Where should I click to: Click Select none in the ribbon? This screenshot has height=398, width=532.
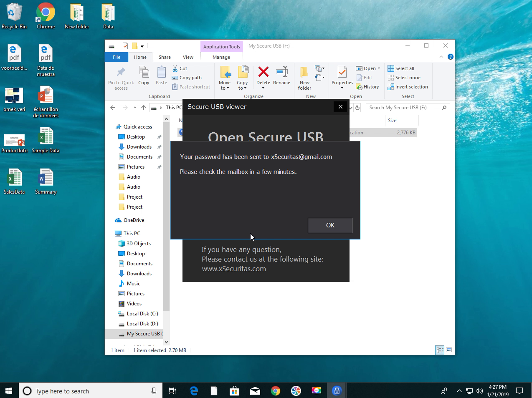click(x=404, y=78)
